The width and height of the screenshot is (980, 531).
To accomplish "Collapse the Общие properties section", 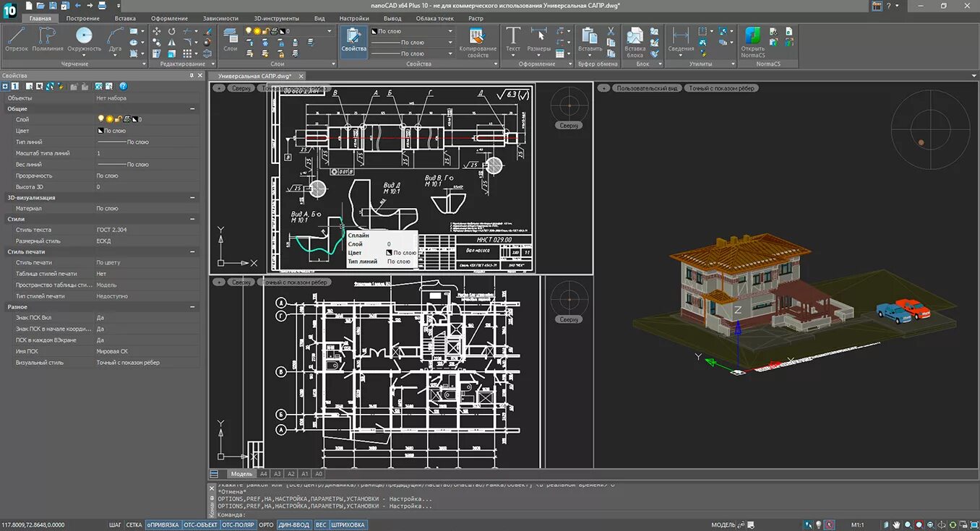I will click(x=192, y=108).
